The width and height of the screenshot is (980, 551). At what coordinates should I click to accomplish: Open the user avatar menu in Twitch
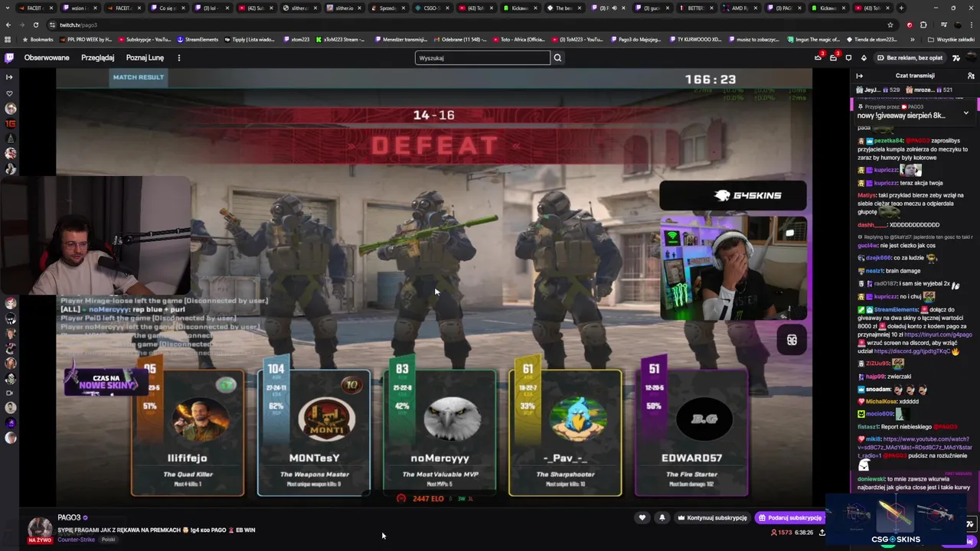969,58
